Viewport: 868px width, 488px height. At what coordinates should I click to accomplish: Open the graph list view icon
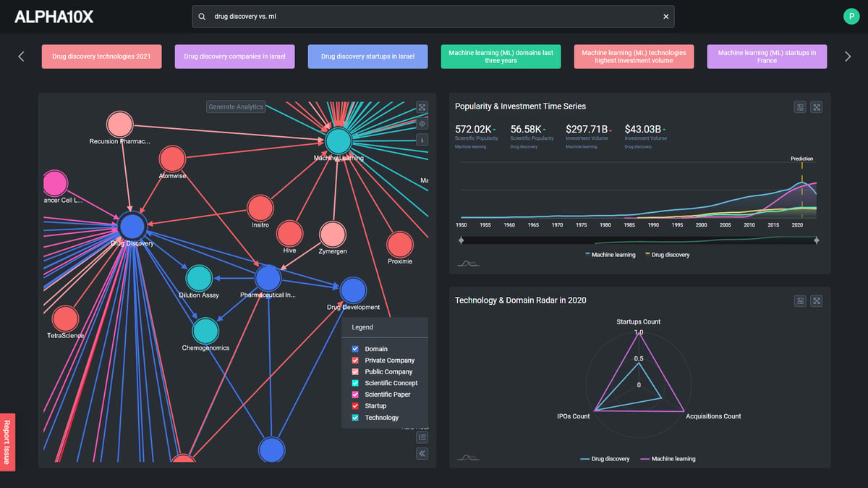(x=422, y=437)
